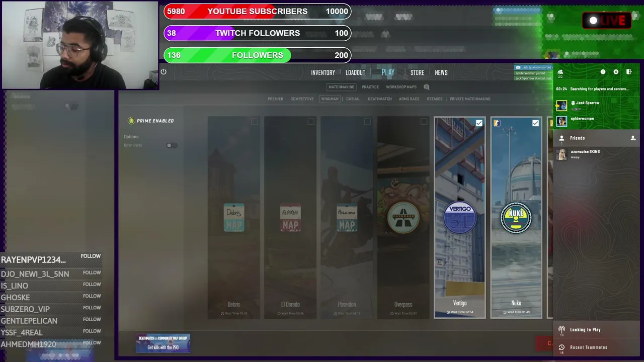Click Follow next to RAYENPVP1234
Viewport: 644px width, 362px height.
tap(91, 256)
